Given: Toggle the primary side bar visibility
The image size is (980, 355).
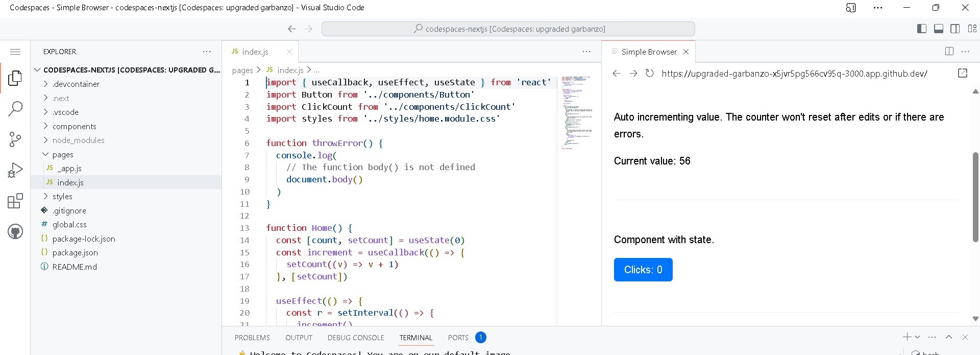Looking at the screenshot, I should coord(921,29).
